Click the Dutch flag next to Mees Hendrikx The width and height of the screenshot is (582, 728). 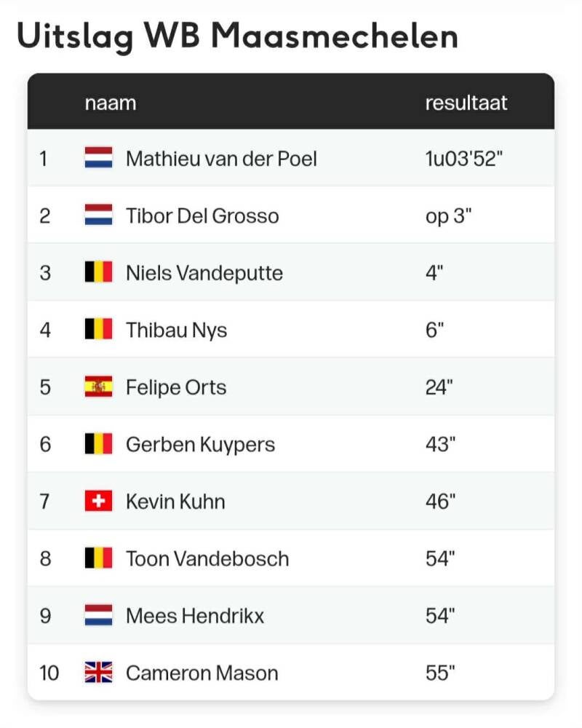[x=98, y=615]
